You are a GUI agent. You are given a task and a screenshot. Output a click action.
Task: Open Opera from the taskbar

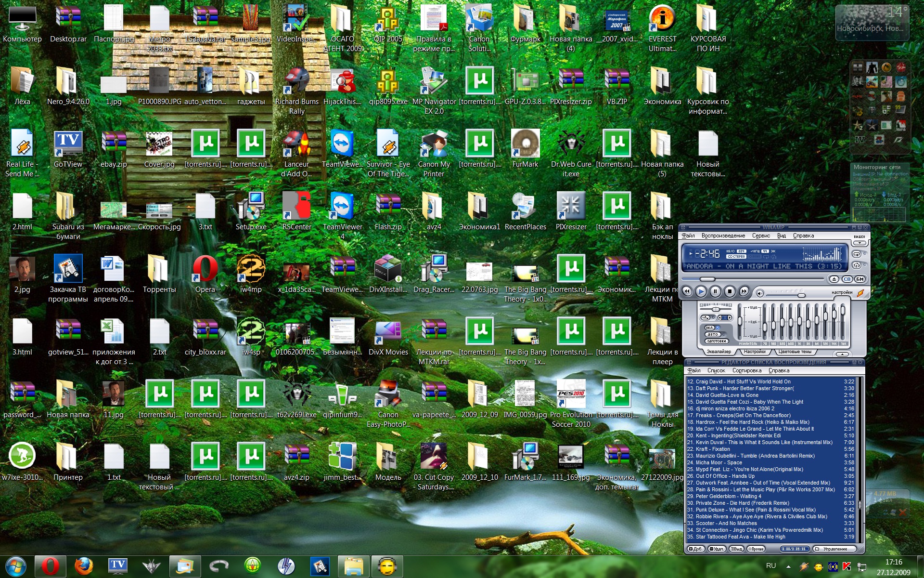[51, 565]
